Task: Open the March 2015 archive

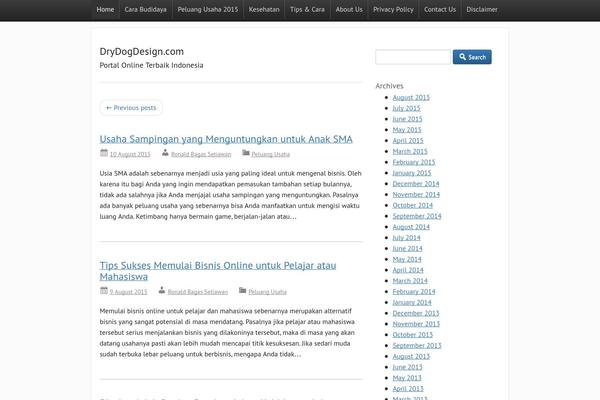Action: point(410,151)
